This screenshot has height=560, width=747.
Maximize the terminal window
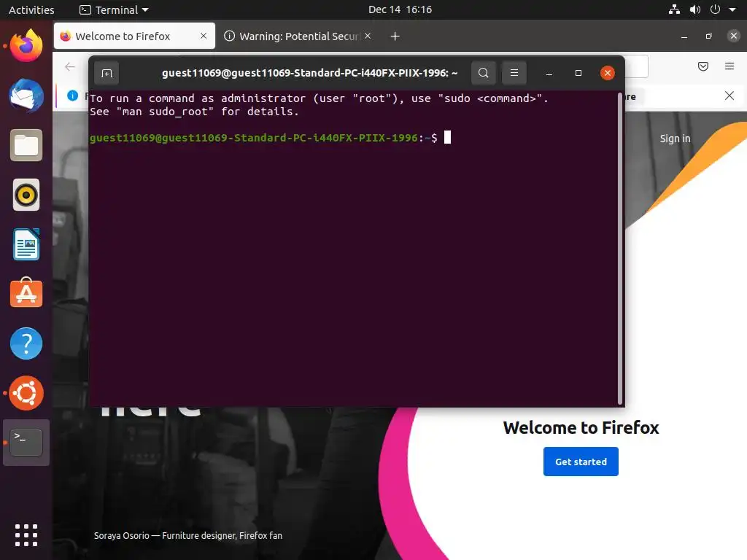578,73
